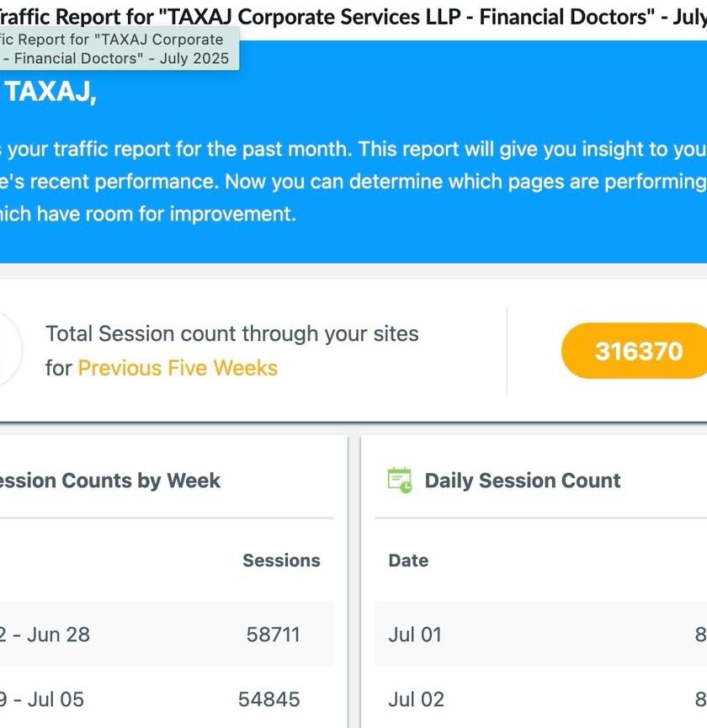This screenshot has width=707, height=728.
Task: Select the Jul 01 date entry
Action: pyautogui.click(x=415, y=635)
